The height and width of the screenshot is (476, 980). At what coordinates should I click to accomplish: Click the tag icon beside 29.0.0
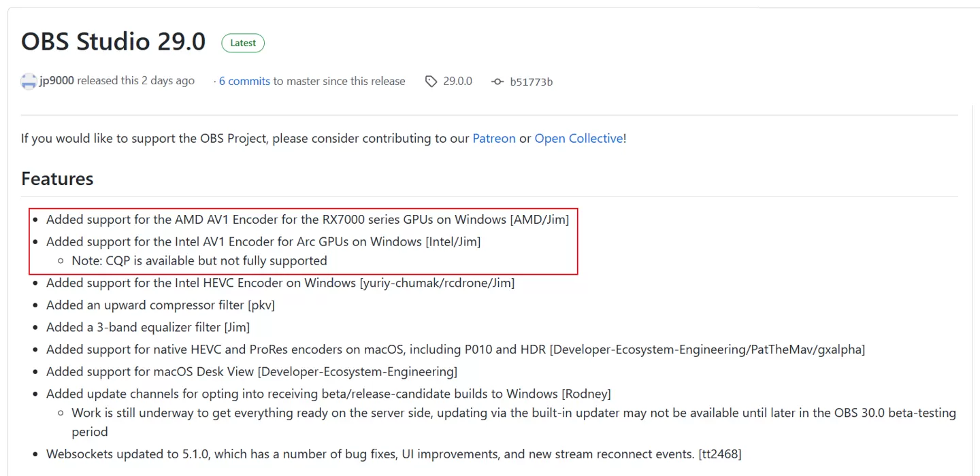click(431, 82)
